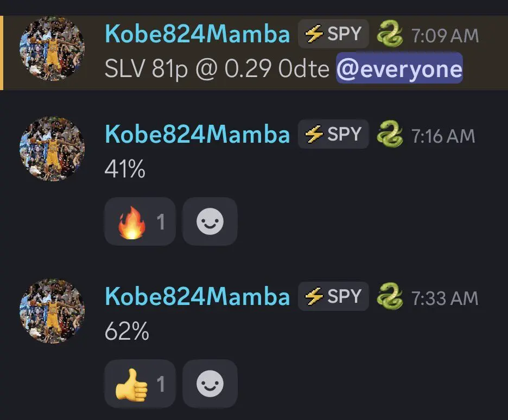Click the SPY server tag on the 7:33 AM message
This screenshot has height=420, width=508.
pos(333,296)
